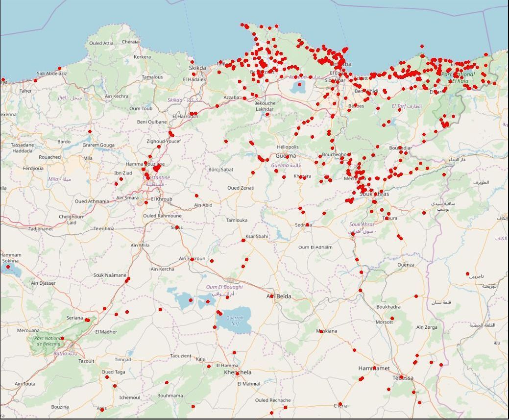Select the Oum El Bouaghi label
The width and height of the screenshot is (509, 420).
223,287
